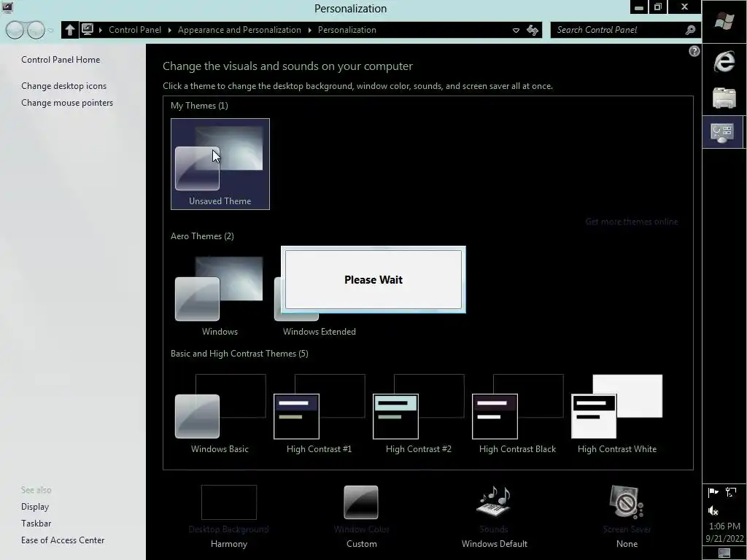Click the computer icon in address bar

tap(88, 29)
